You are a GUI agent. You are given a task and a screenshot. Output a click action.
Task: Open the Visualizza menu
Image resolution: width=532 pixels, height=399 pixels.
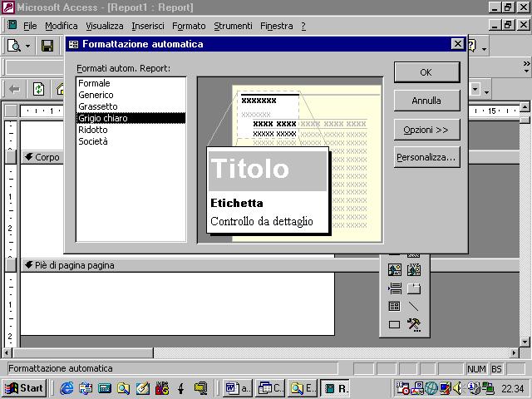coord(104,26)
